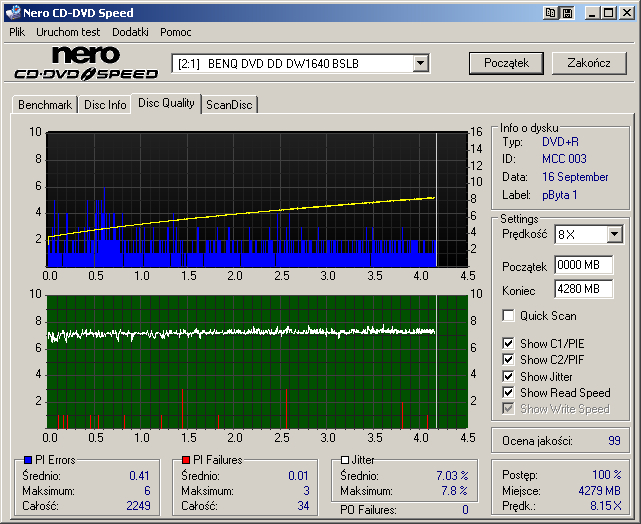641x524 pixels.
Task: Click the disc type DVD+R value
Action: 560,142
